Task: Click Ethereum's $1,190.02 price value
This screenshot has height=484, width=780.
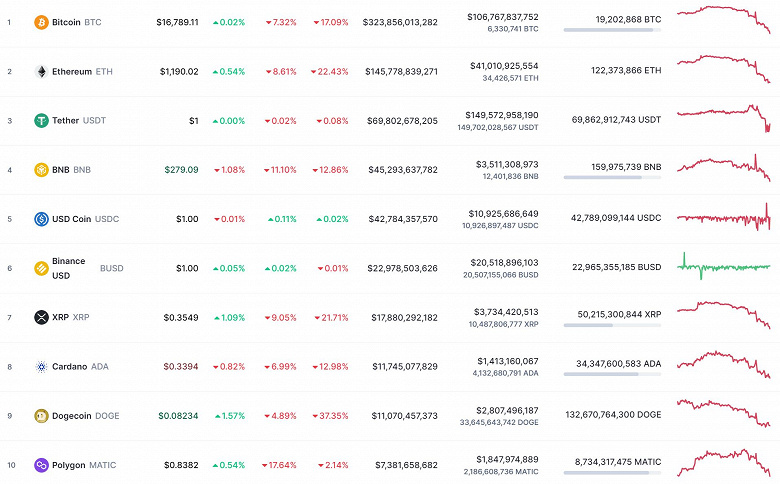Action: point(179,72)
